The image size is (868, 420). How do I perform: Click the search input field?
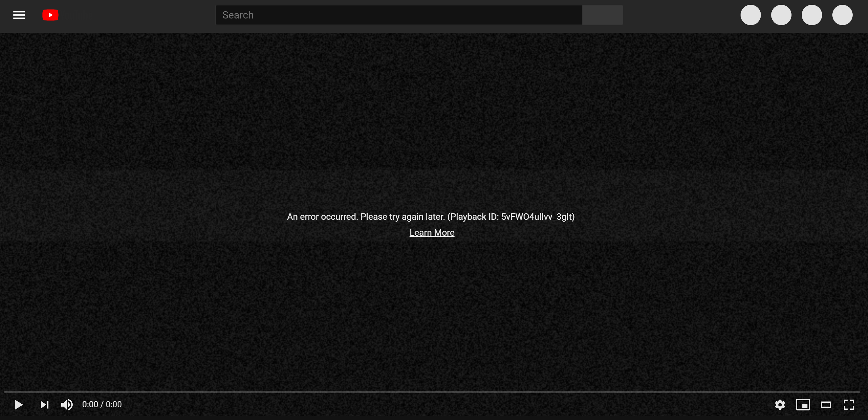(399, 14)
